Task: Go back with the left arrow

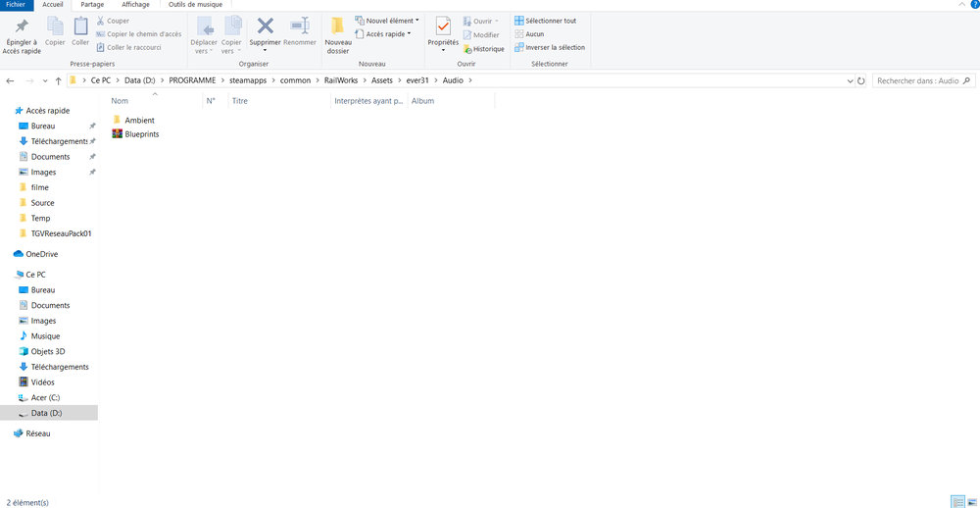Action: [10, 80]
